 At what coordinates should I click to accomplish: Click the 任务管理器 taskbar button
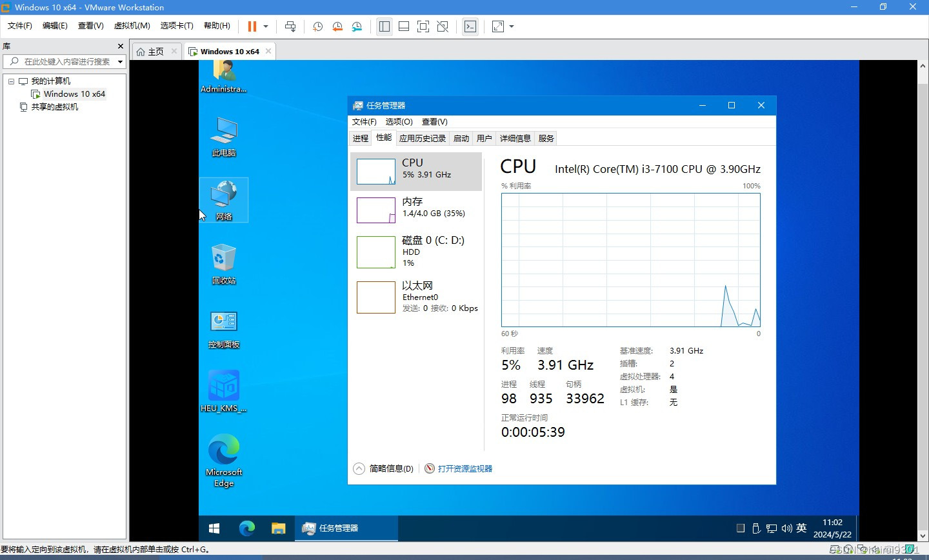346,528
